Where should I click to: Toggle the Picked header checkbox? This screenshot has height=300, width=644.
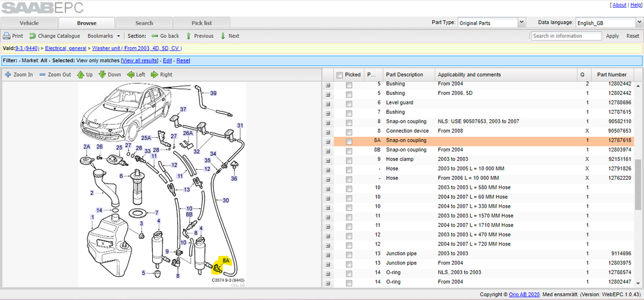339,75
